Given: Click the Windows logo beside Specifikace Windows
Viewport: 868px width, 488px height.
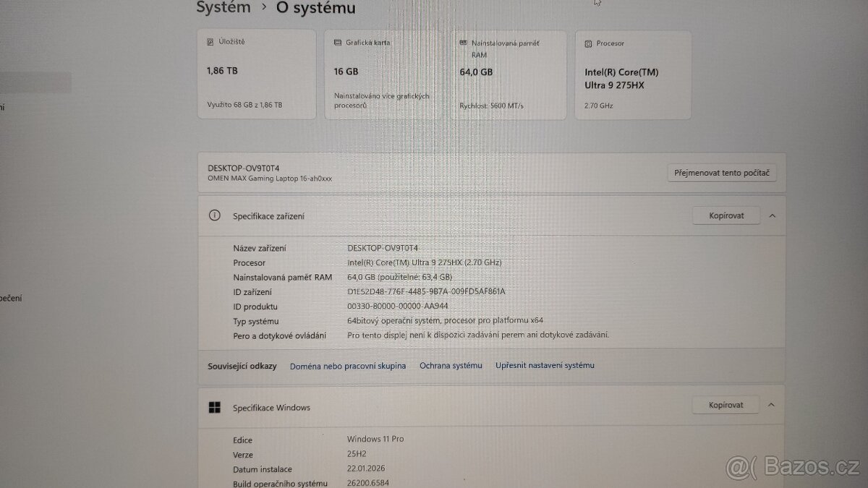Looking at the screenshot, I should point(214,407).
